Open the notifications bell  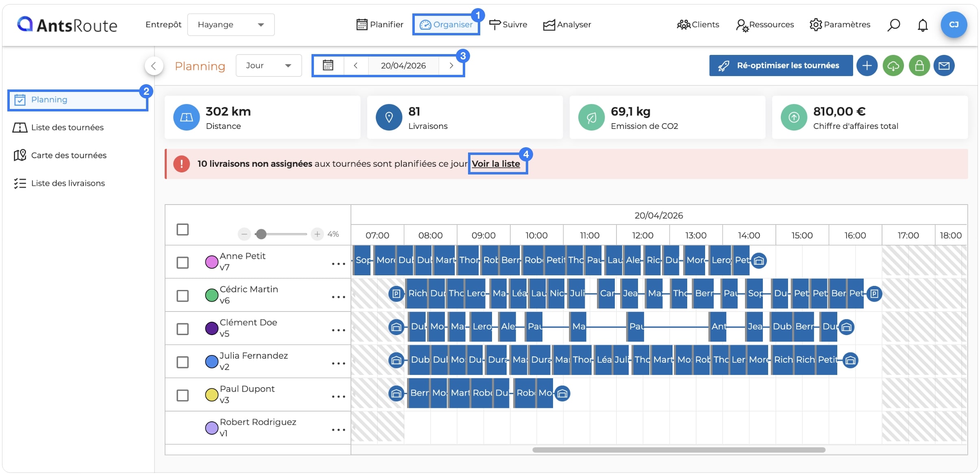pos(923,25)
